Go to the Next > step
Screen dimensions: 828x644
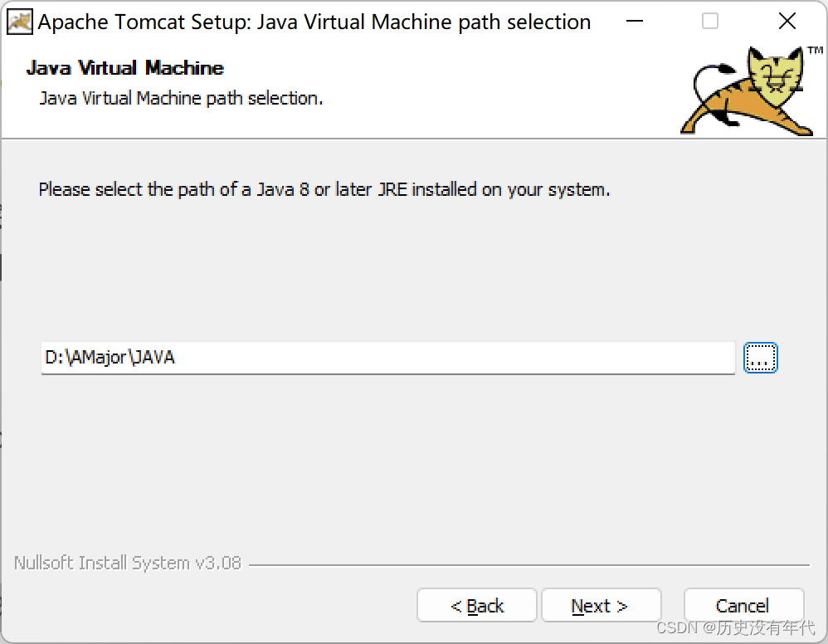[601, 606]
